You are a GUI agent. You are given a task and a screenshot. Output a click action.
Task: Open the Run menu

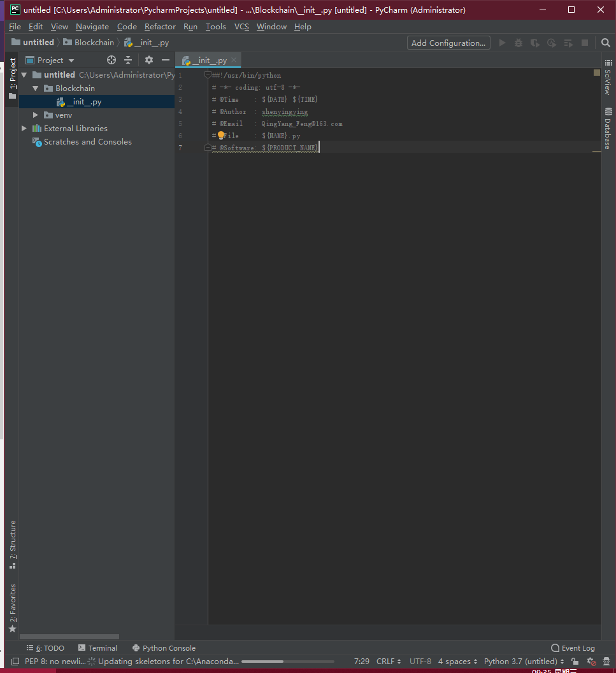190,27
